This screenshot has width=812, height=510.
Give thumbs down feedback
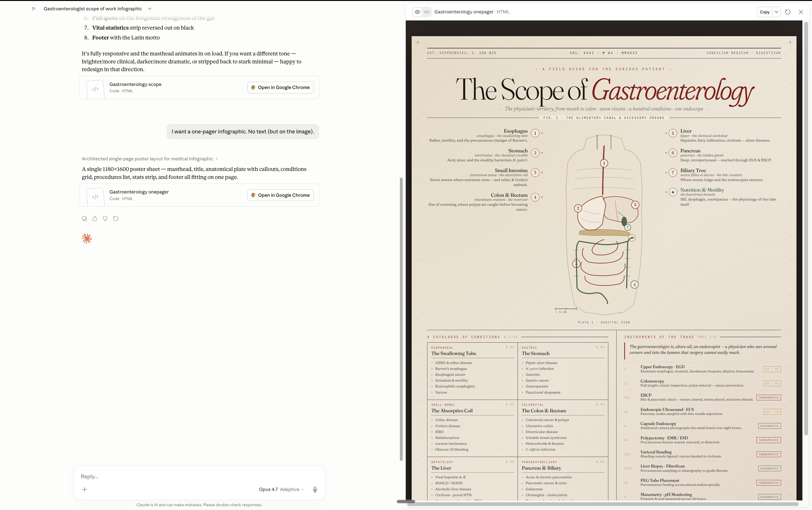tap(105, 218)
